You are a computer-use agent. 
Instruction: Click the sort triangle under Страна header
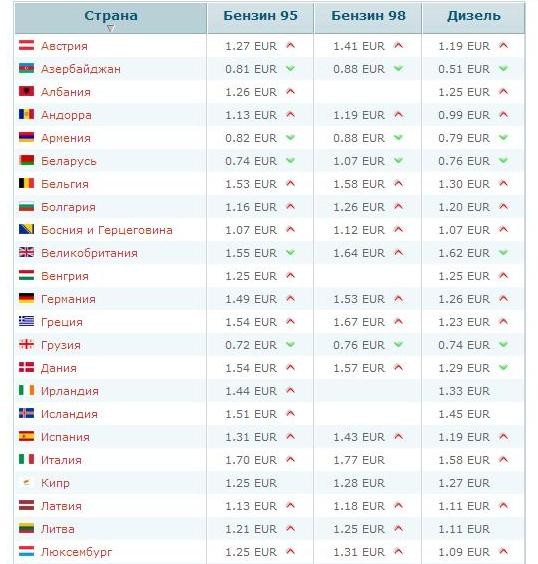pos(111,28)
